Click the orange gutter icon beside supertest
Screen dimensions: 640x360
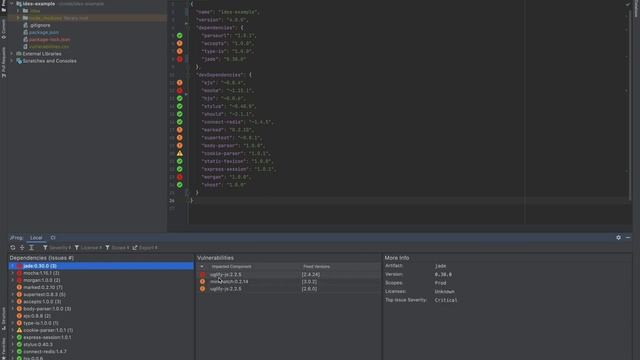click(x=180, y=138)
